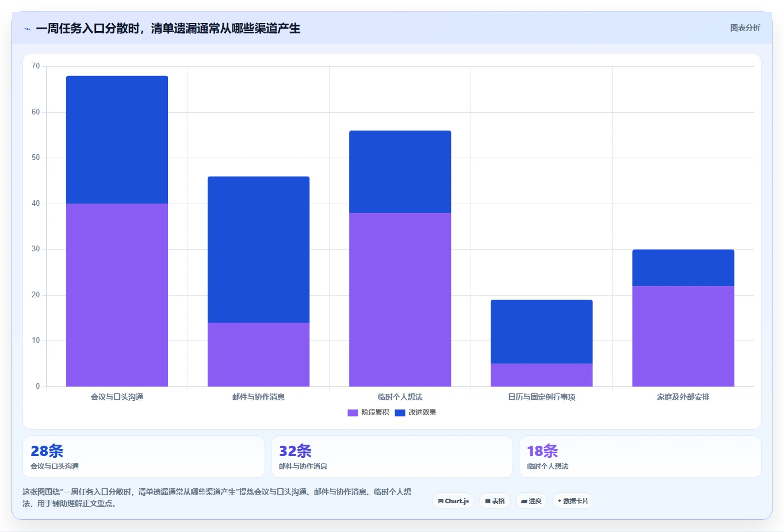Click the y-axis value 40
The width and height of the screenshot is (784, 532).
pos(36,204)
